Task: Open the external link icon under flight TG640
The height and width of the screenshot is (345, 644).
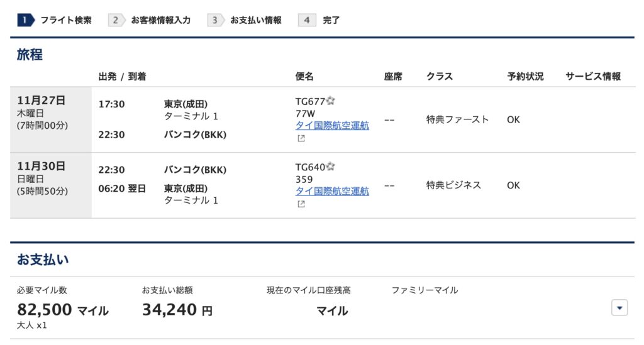Action: [301, 204]
